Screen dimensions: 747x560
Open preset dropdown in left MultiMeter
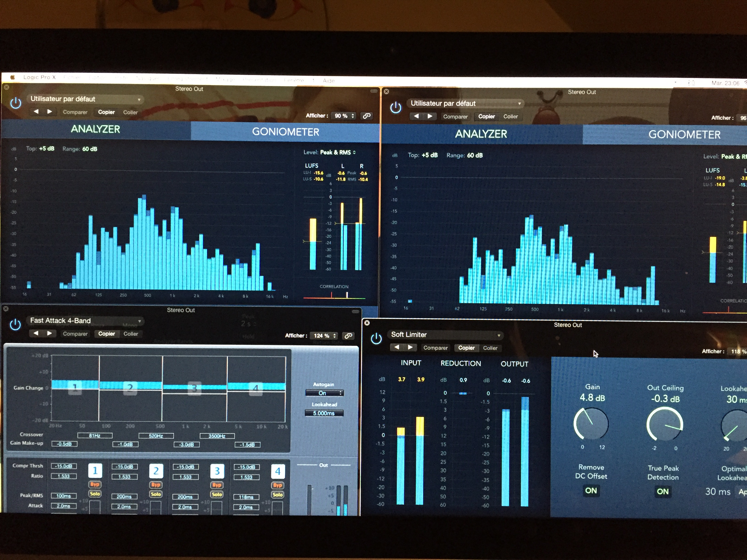click(85, 99)
